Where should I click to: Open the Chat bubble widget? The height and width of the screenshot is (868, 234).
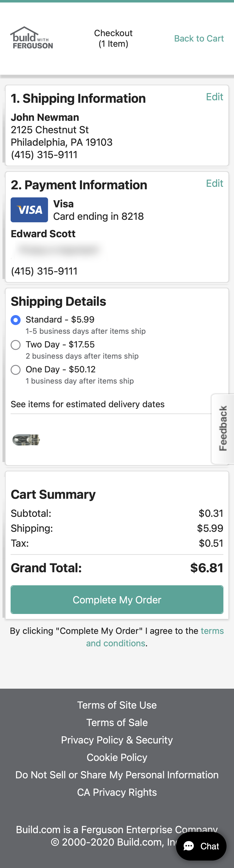pyautogui.click(x=201, y=846)
